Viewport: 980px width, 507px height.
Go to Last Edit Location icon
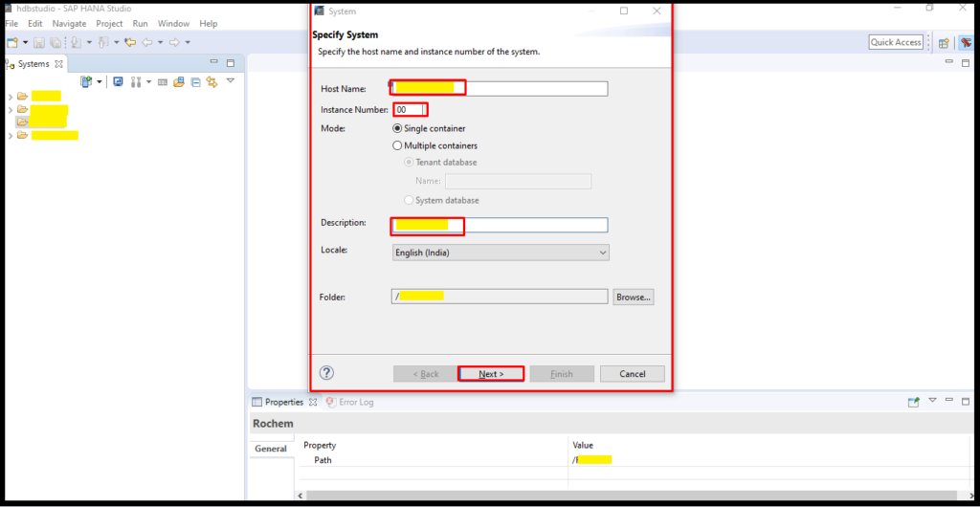point(130,42)
